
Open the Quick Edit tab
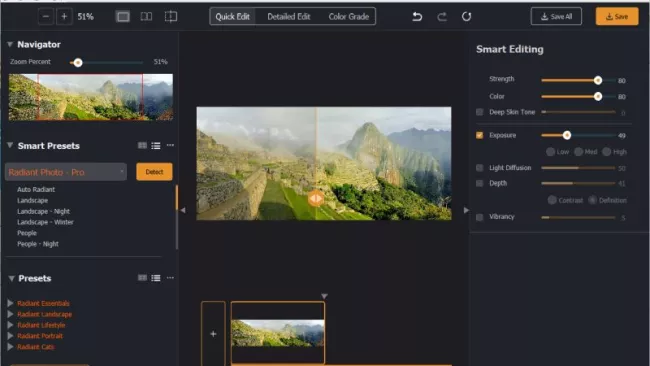pyautogui.click(x=233, y=17)
